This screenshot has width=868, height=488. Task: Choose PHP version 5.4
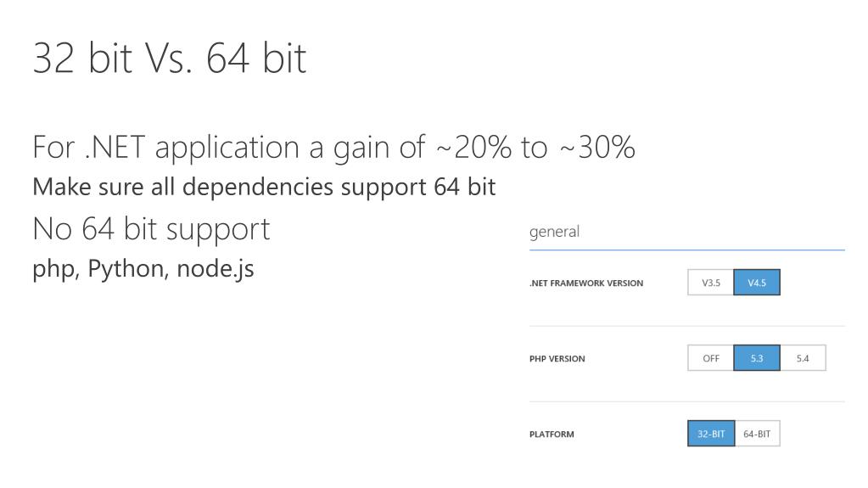[803, 358]
